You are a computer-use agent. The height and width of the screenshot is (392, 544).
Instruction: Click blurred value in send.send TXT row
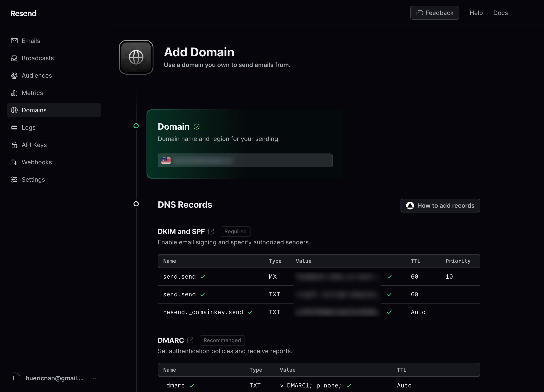coord(337,295)
